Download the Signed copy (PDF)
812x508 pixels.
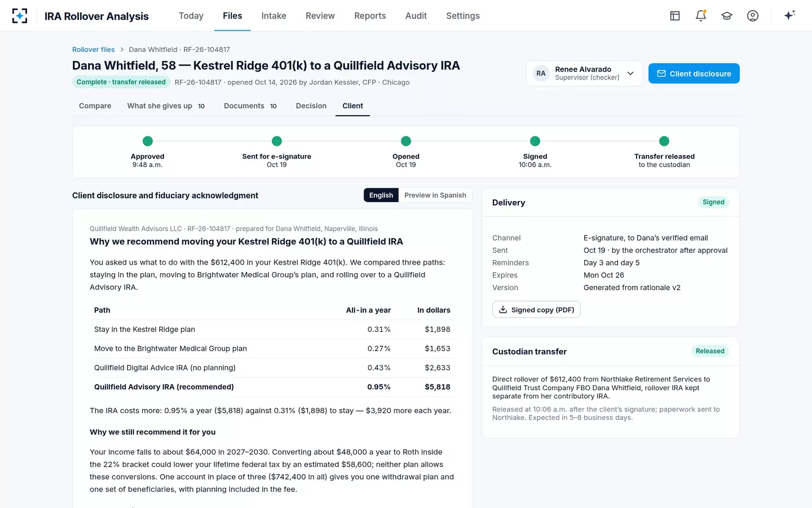536,310
